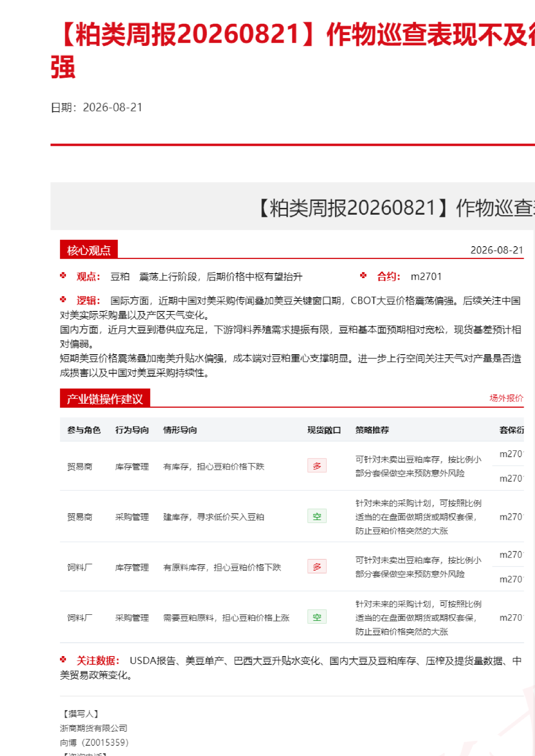Viewport: 535px width, 756px height.
Task: Click 需要豆粕原料，担心豆粕价格上涨 cell
Action: click(227, 618)
